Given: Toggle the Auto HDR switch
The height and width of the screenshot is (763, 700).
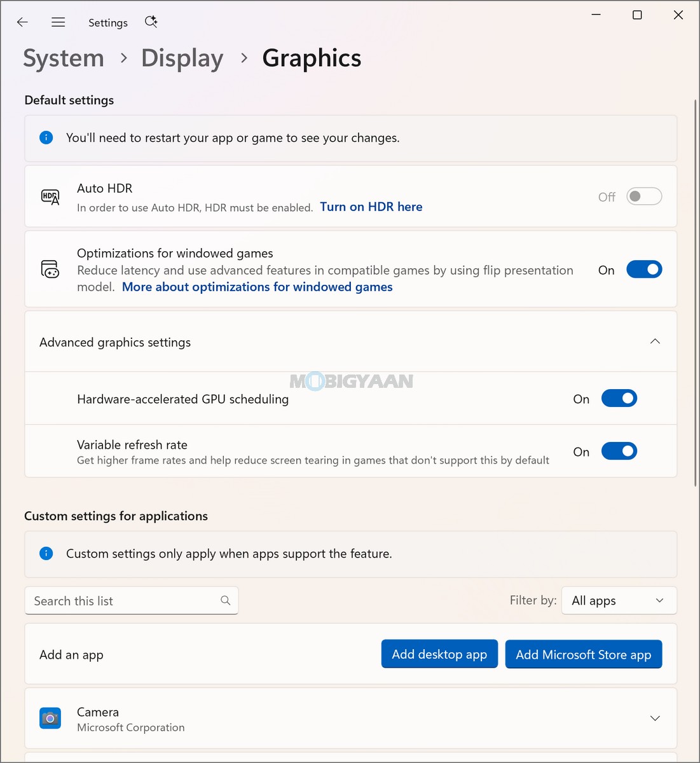Looking at the screenshot, I should [x=644, y=196].
